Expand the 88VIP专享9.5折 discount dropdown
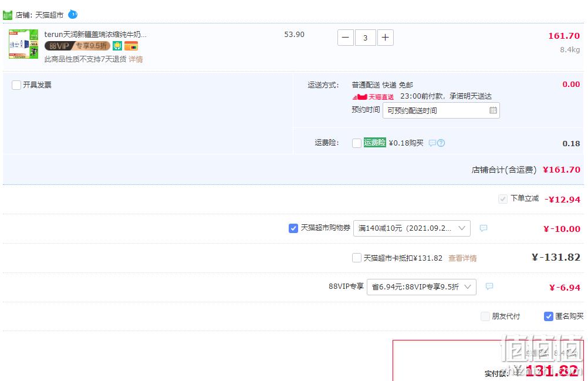The height and width of the screenshot is (381, 588). (421, 287)
